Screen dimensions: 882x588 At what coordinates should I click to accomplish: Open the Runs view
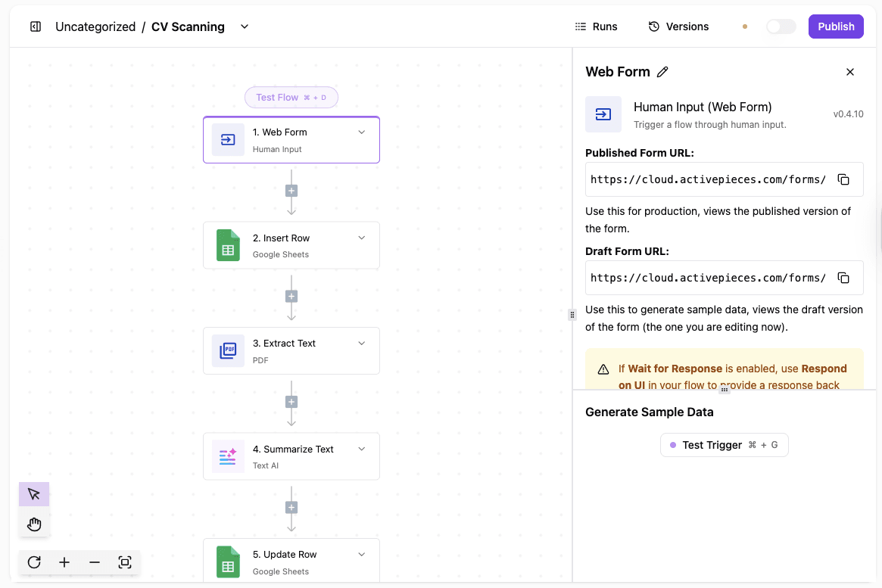(596, 26)
